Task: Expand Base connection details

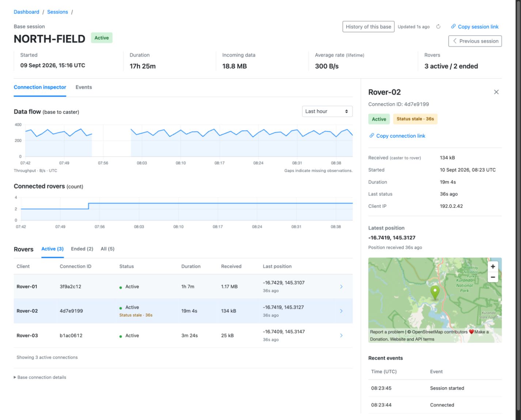Action: (x=40, y=377)
